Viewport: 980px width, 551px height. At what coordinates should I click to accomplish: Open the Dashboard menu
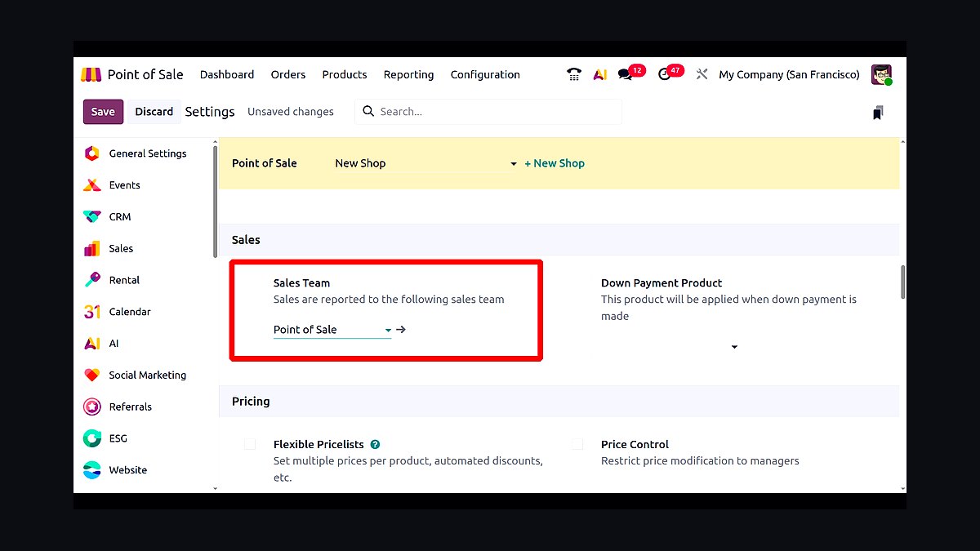(227, 74)
